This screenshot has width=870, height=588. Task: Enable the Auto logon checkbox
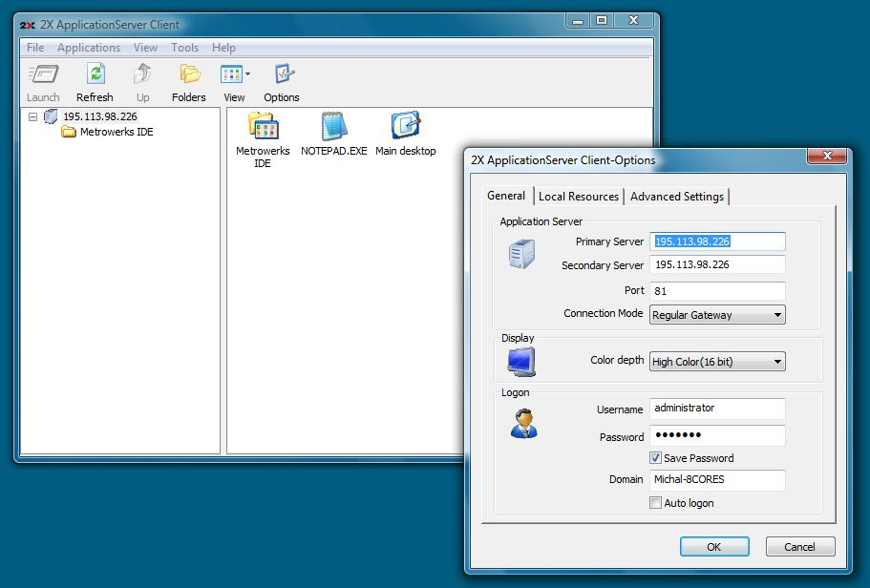click(x=655, y=503)
